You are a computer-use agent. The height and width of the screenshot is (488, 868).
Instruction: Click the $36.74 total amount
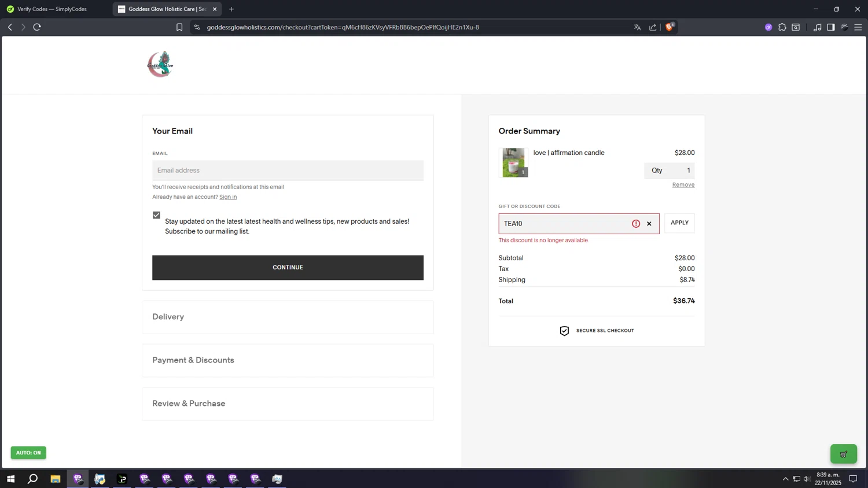pyautogui.click(x=684, y=301)
